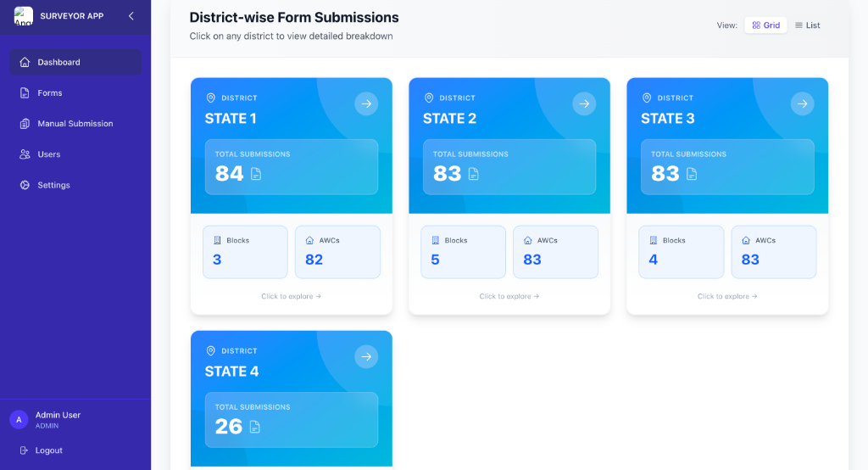Screen dimensions: 868x470
Task: Click 'Click to explore' under State 2
Action: [x=509, y=297]
